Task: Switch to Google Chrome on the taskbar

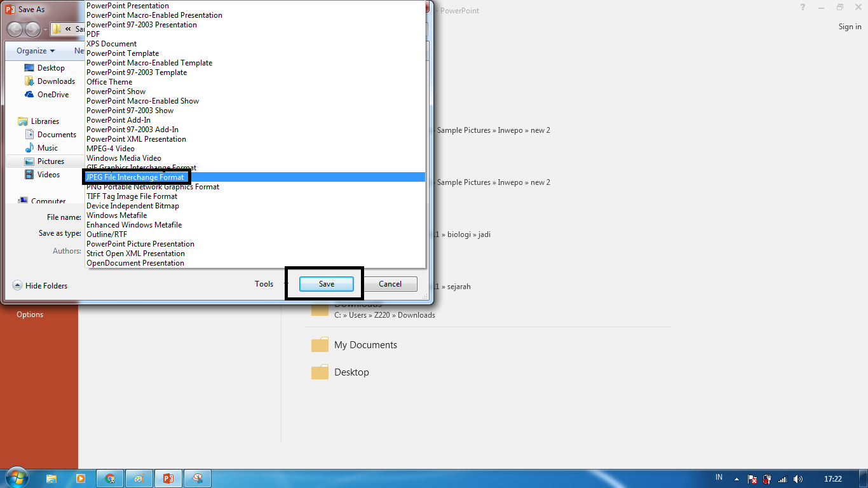Action: (110, 478)
